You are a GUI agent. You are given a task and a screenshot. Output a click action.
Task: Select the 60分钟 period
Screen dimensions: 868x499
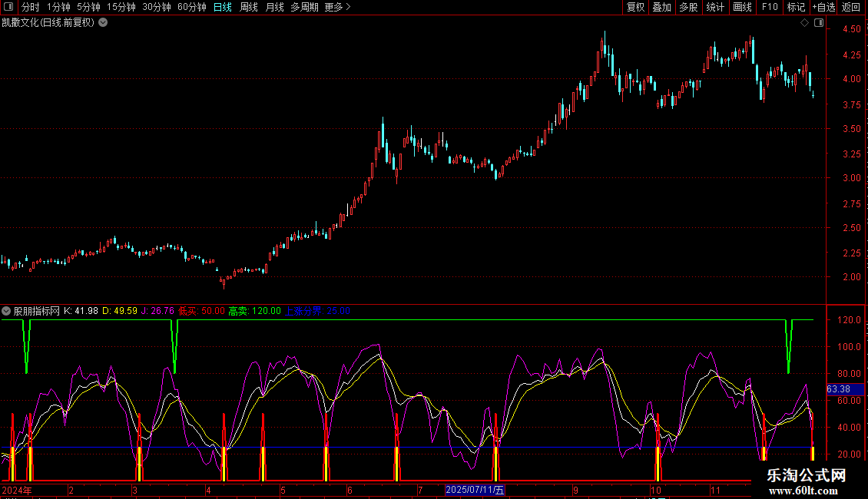click(x=192, y=7)
